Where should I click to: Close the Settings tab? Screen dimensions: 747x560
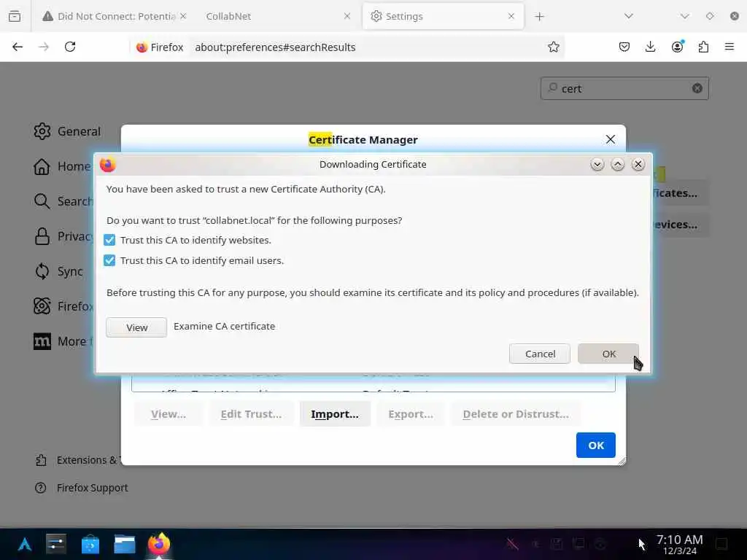pos(511,16)
